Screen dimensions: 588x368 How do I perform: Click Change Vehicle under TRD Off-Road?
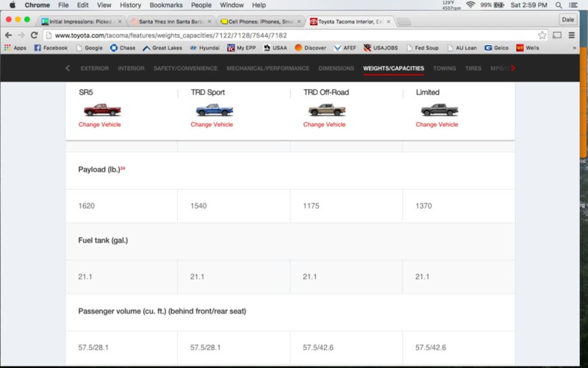pyautogui.click(x=324, y=124)
